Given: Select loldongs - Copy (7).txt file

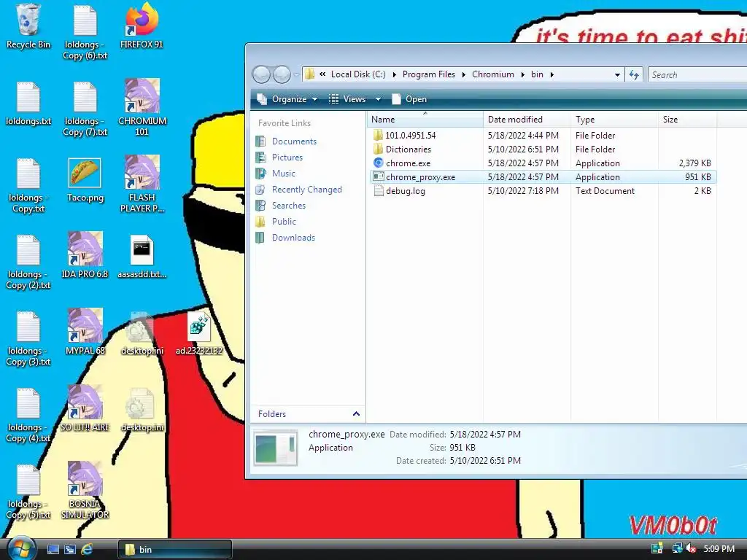Looking at the screenshot, I should click(x=85, y=109).
